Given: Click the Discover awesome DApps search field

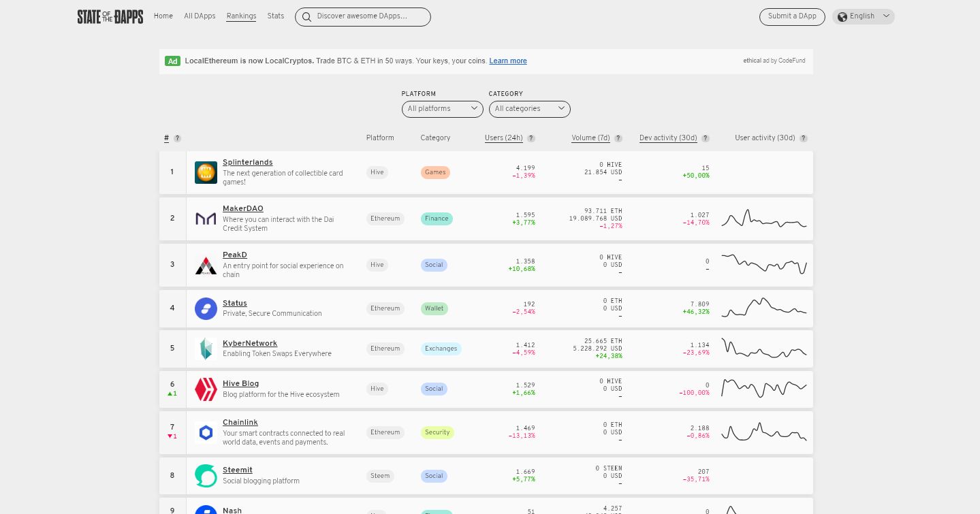Looking at the screenshot, I should click(363, 17).
